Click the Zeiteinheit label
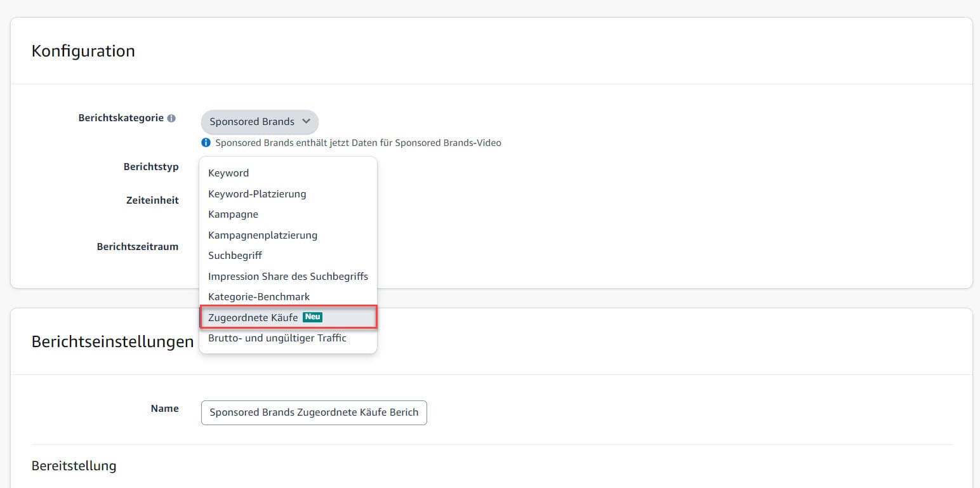980x488 pixels. point(152,200)
